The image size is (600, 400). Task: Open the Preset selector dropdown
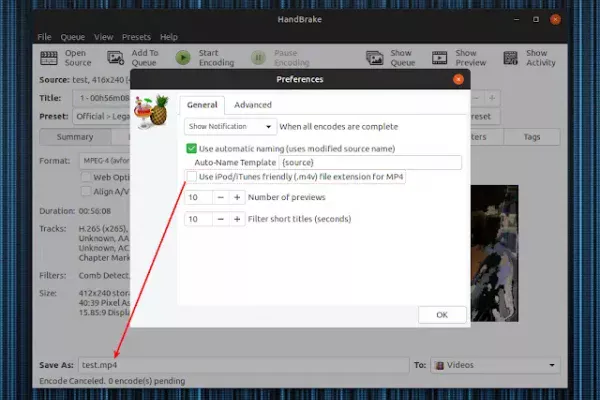101,116
